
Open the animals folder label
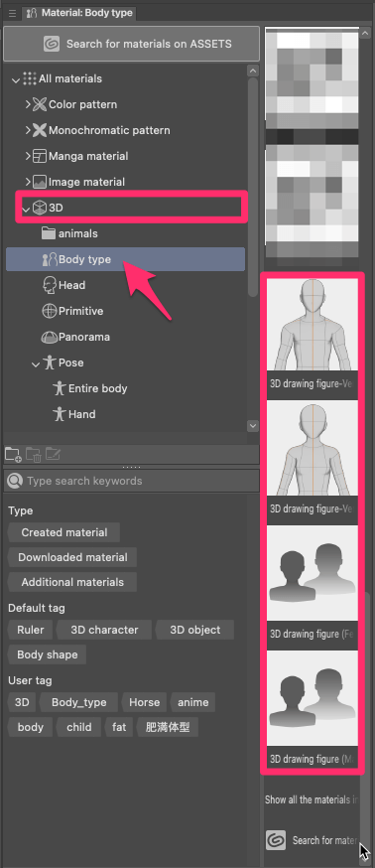point(78,233)
